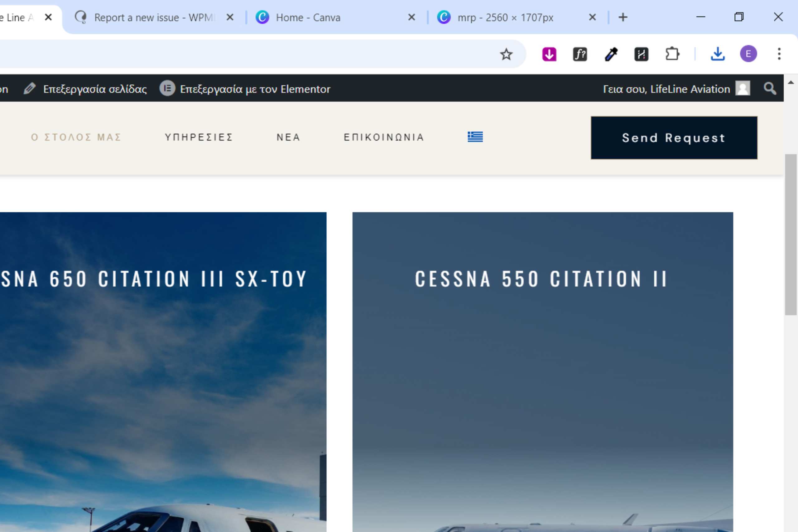Viewport: 798px width, 532px height.
Task: Click Επεξεργασία σελίδας in admin bar
Action: tap(95, 89)
